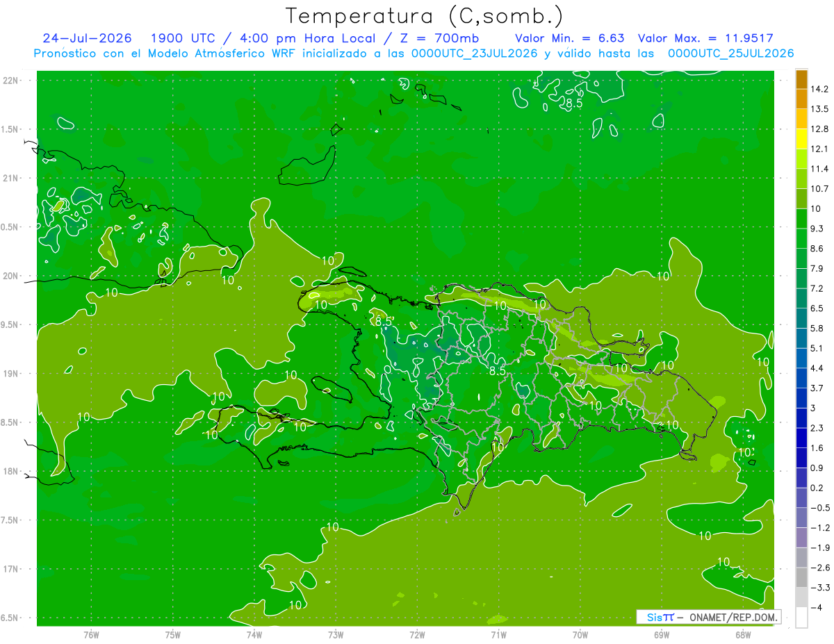Click the "68W" longitude label

click(742, 634)
